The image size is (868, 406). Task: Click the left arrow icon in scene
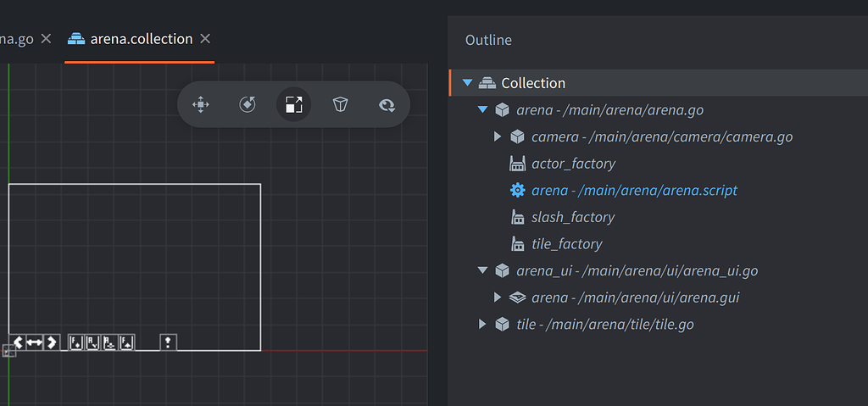coord(19,342)
